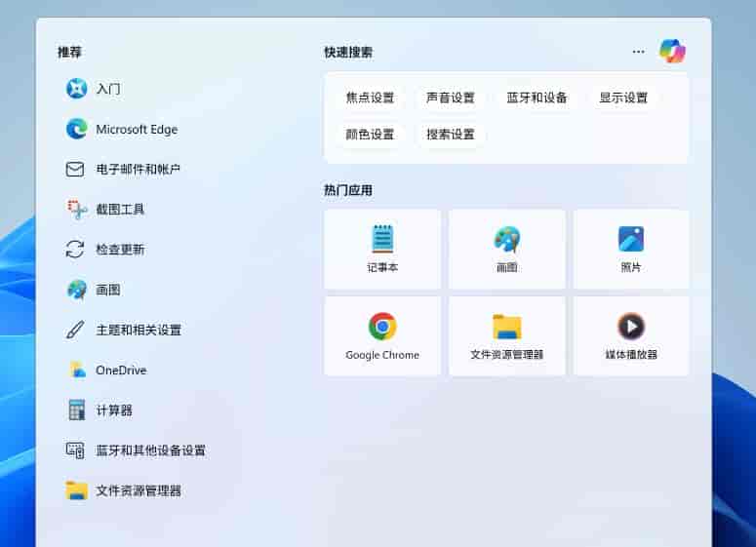Click the 电子邮件和帐户 text label
The width and height of the screenshot is (756, 547).
[x=138, y=169]
